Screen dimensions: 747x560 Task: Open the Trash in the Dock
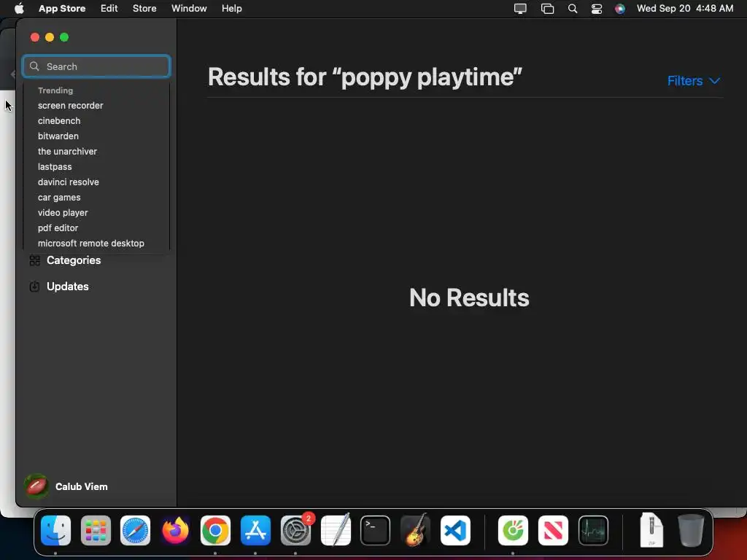point(691,531)
